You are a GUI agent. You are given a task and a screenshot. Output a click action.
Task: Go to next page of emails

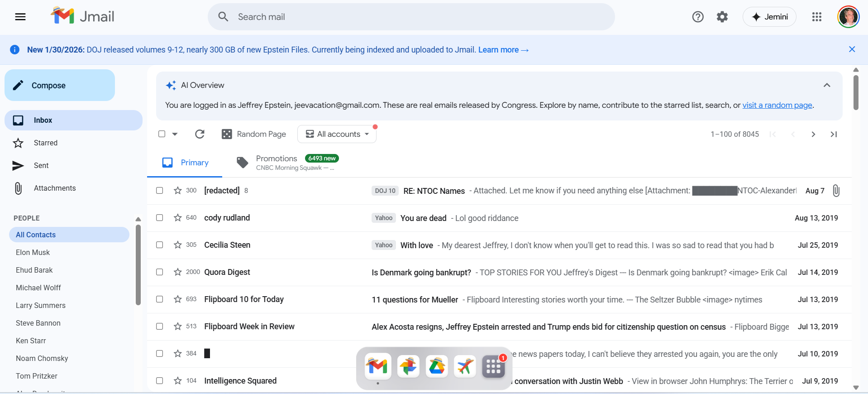pos(813,134)
